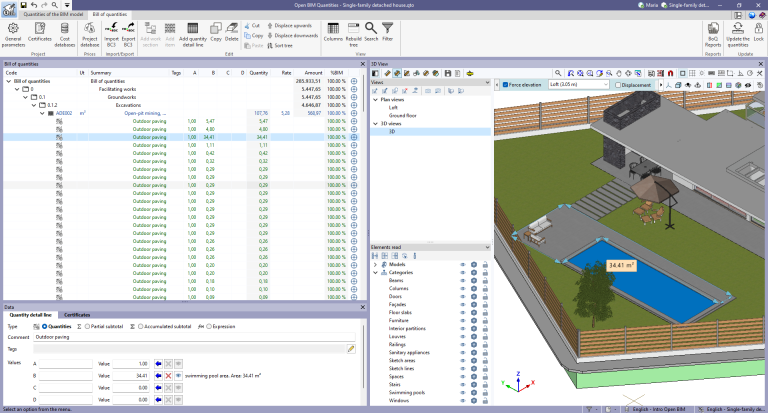768x413 pixels.
Task: Click the pan hand tool in 3D View
Action: pos(619,73)
